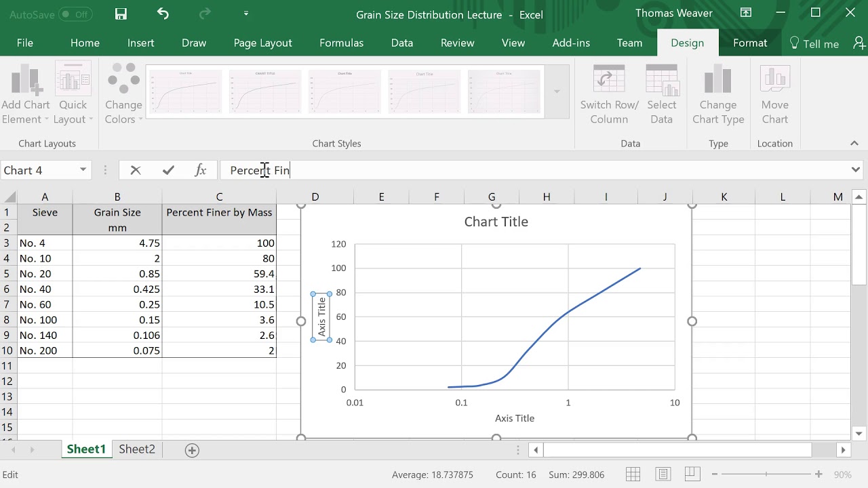
Task: Open the Name Box dropdown arrow
Action: point(83,170)
